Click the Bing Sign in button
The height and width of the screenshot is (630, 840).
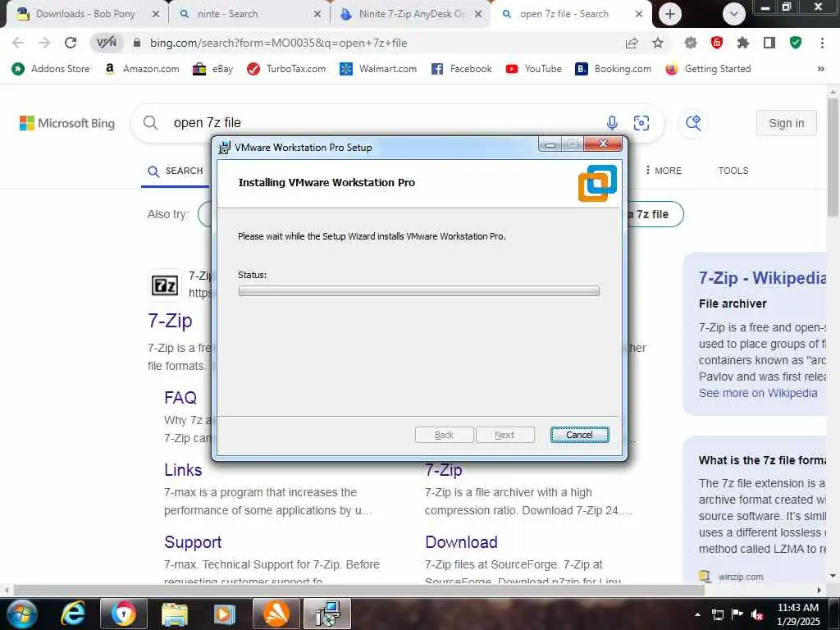(x=786, y=123)
